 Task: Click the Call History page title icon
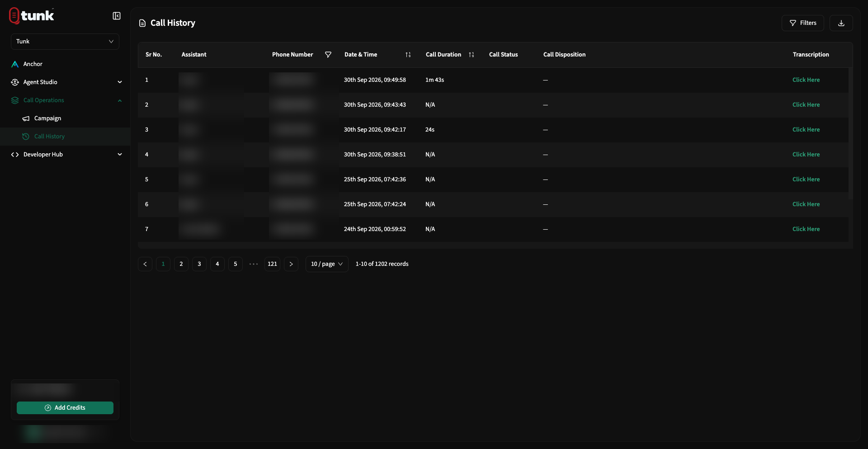(142, 23)
